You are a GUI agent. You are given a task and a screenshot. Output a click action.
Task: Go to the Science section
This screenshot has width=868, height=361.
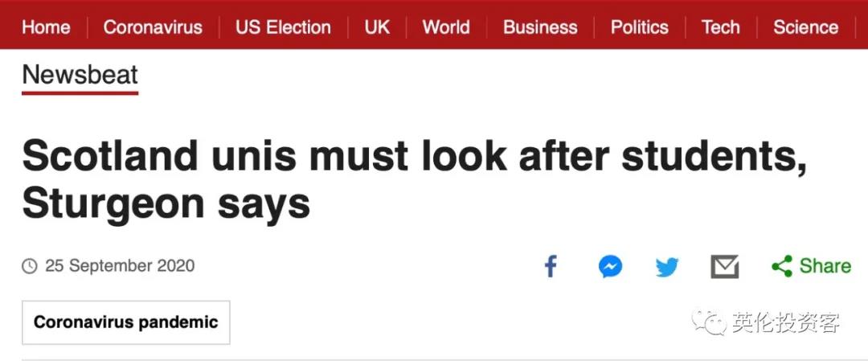coord(805,27)
